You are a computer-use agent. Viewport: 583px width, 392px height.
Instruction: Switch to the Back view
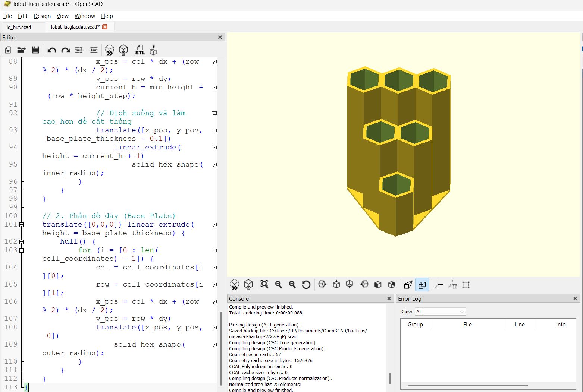[x=392, y=285]
